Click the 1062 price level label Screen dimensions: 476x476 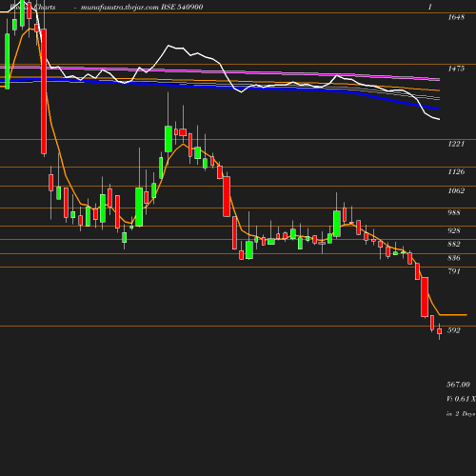tap(456, 190)
